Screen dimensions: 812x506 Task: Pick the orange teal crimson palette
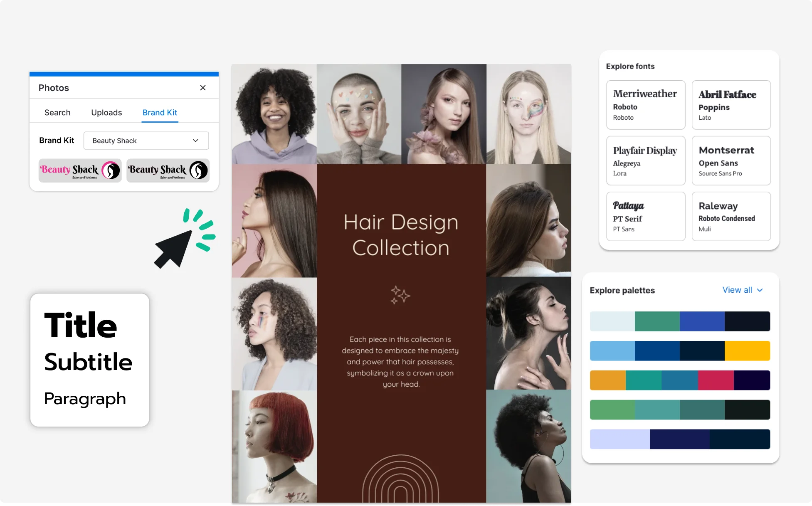[x=680, y=380]
